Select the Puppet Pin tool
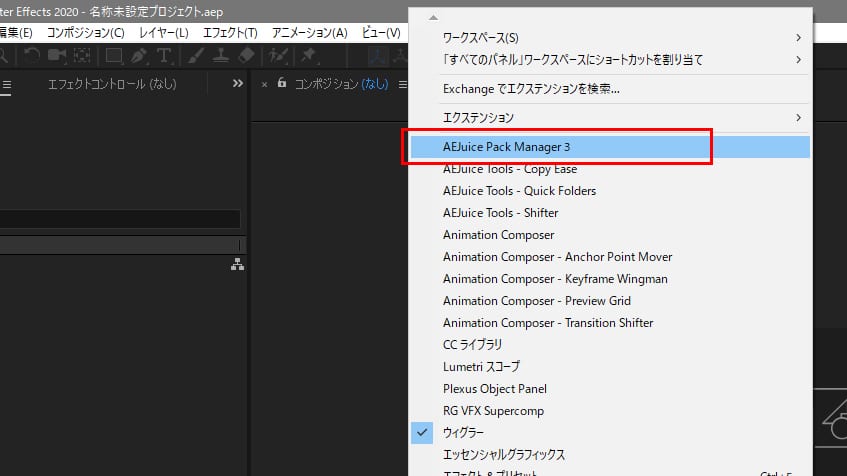This screenshot has height=476, width=847. click(x=309, y=56)
